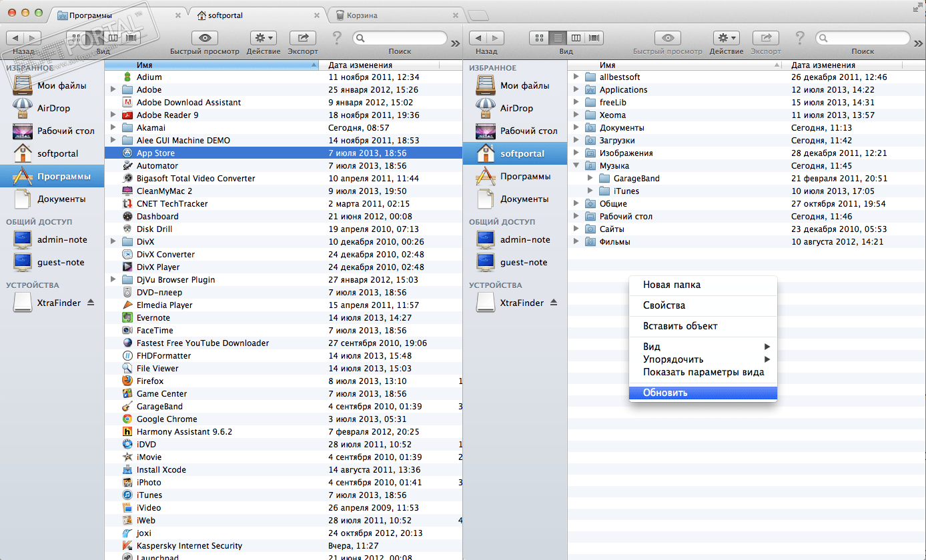This screenshot has width=926, height=560.
Task: Switch right pane to Cover Flow view
Action: pos(594,38)
